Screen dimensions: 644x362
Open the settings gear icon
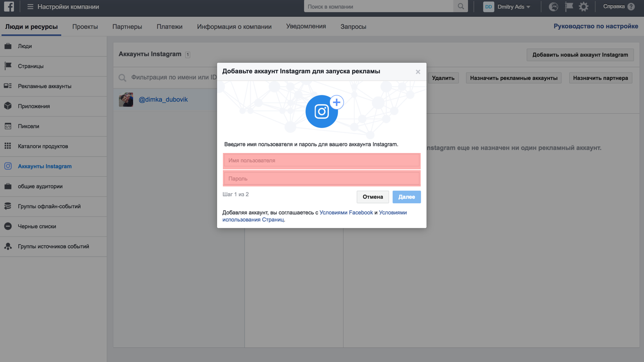(584, 7)
